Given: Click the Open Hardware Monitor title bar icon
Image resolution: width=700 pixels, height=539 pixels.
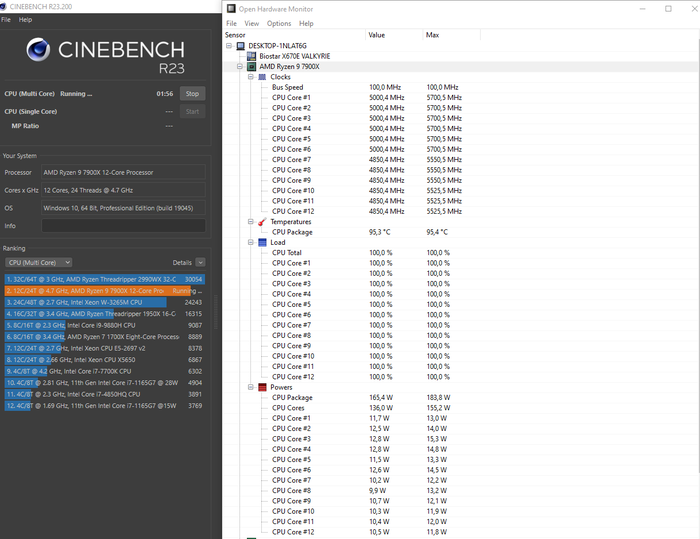Looking at the screenshot, I should tap(231, 8).
